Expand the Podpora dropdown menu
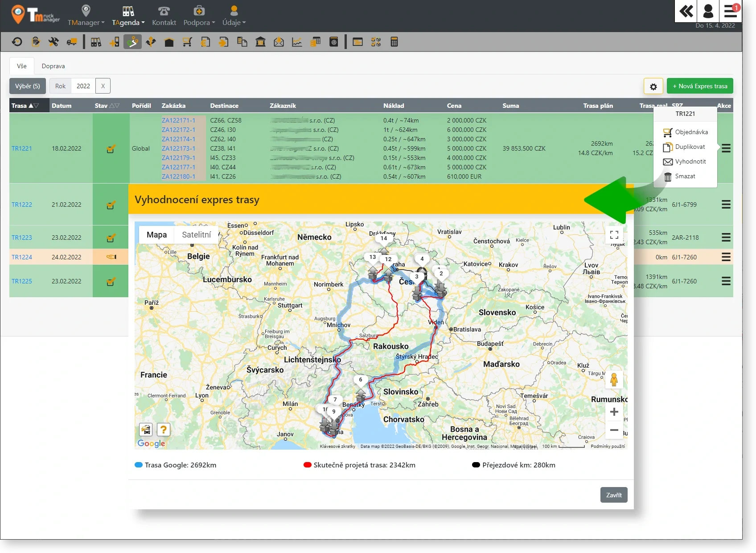This screenshot has width=756, height=553. tap(199, 16)
